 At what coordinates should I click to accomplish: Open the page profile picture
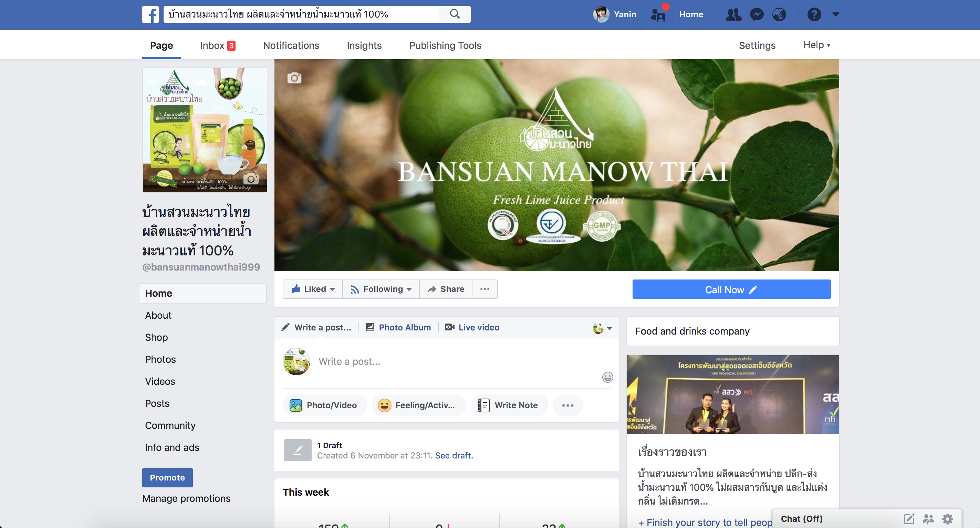pos(205,130)
